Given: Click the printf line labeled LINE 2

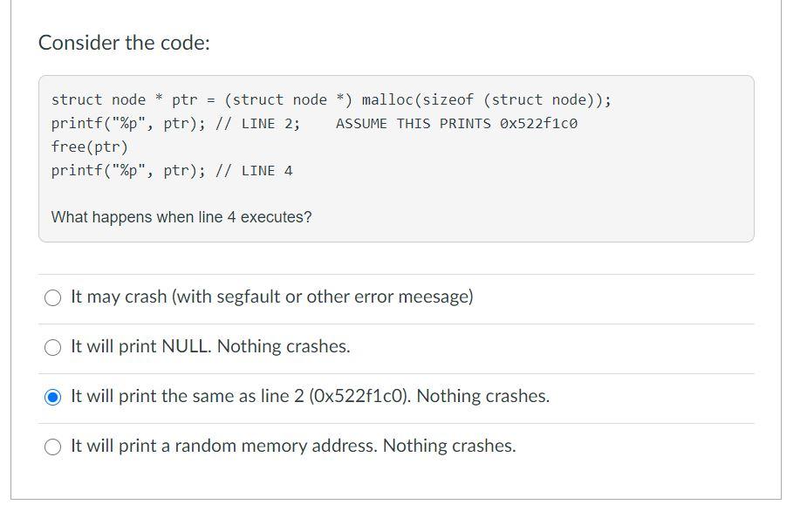Looking at the screenshot, I should tap(174, 123).
